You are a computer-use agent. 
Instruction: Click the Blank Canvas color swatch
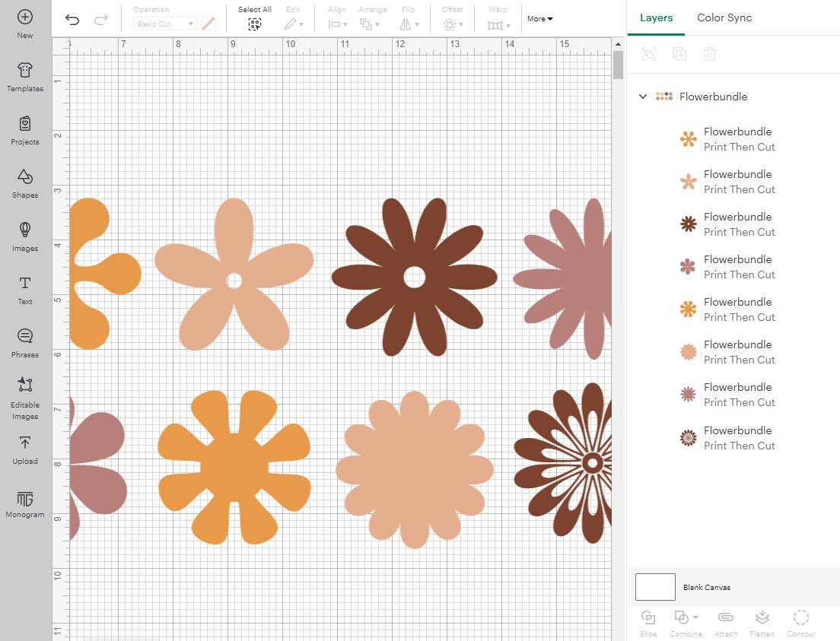655,586
